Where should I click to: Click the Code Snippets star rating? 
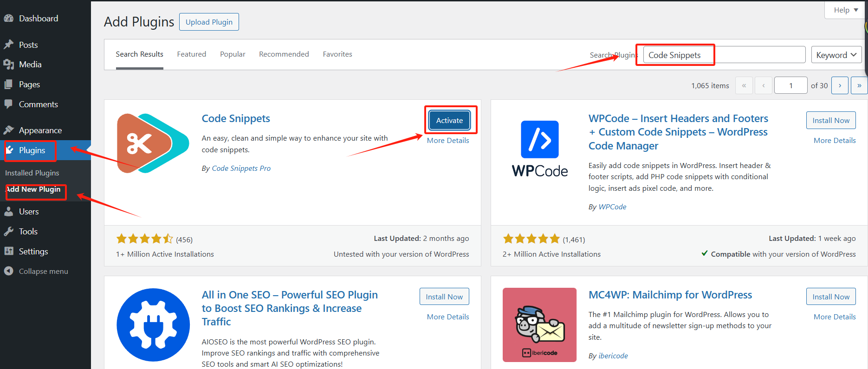144,239
